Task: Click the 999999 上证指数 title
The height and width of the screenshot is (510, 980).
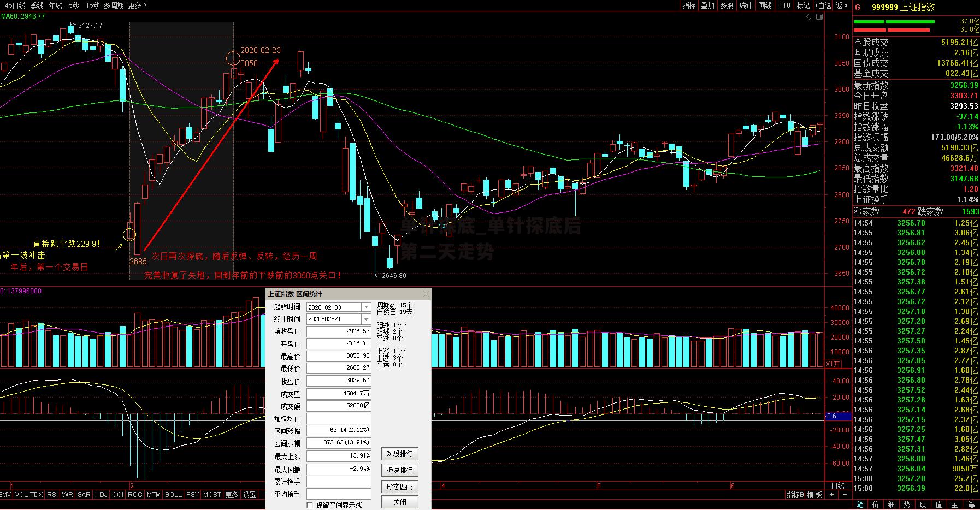Action: pos(903,7)
